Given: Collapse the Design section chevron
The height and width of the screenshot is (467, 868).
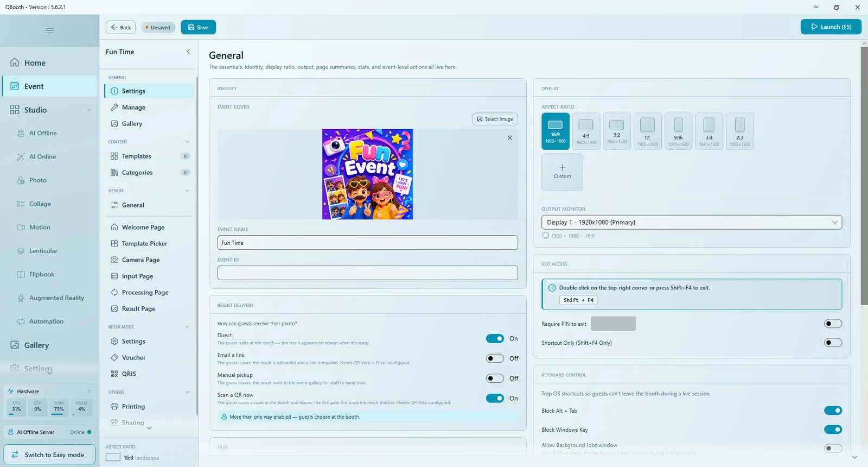Looking at the screenshot, I should point(187,191).
